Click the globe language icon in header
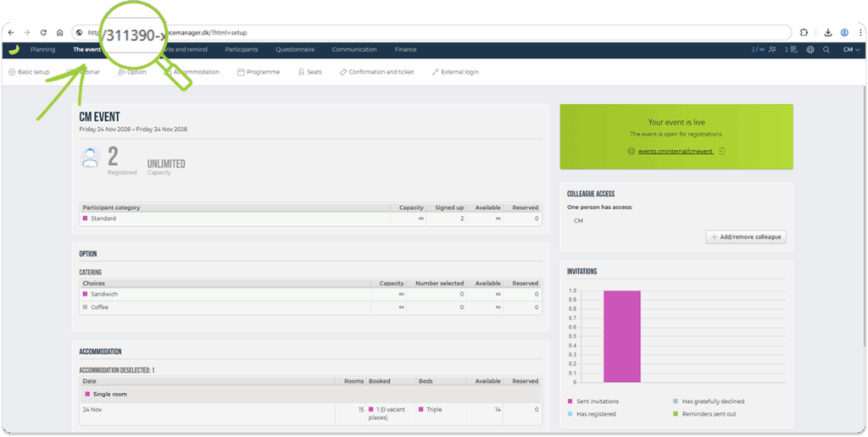 (x=810, y=50)
